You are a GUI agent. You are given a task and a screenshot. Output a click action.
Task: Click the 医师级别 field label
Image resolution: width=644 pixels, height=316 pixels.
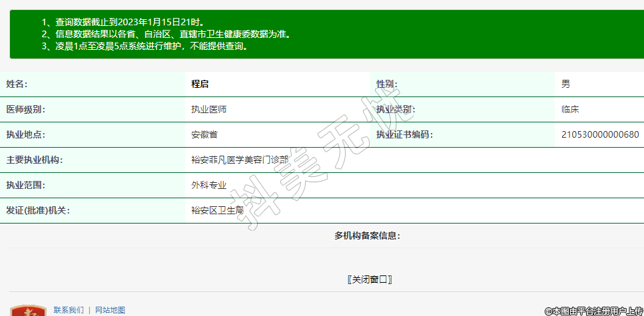pyautogui.click(x=26, y=109)
